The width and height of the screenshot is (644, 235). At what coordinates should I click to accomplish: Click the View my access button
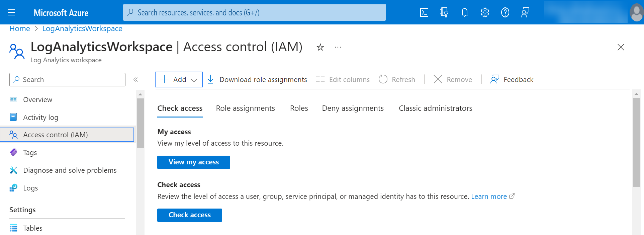point(193,162)
